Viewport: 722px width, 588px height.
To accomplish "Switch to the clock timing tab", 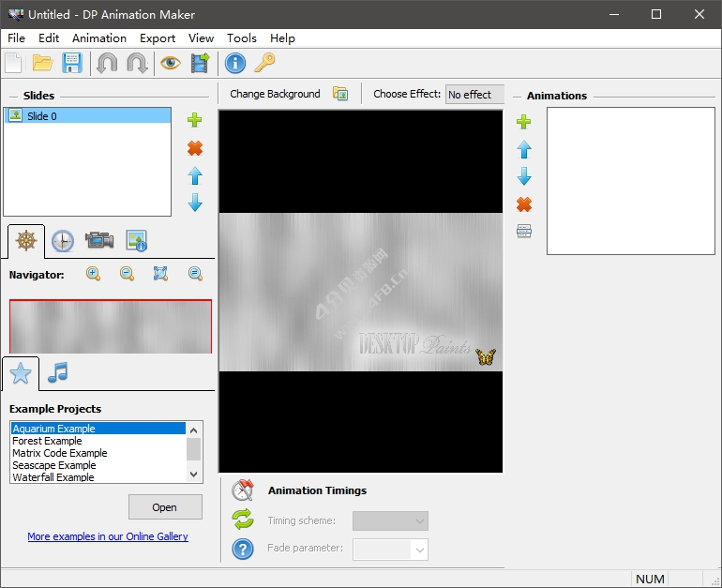I will 62,241.
